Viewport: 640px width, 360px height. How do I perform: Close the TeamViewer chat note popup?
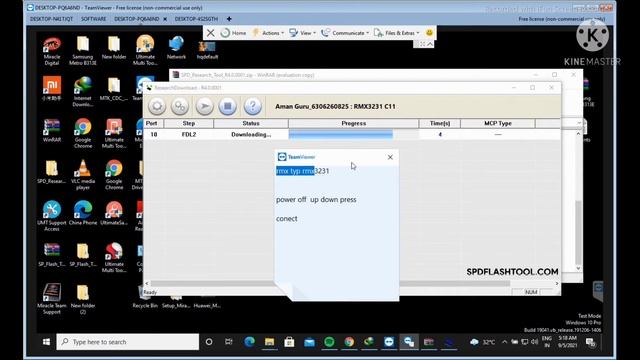[390, 157]
